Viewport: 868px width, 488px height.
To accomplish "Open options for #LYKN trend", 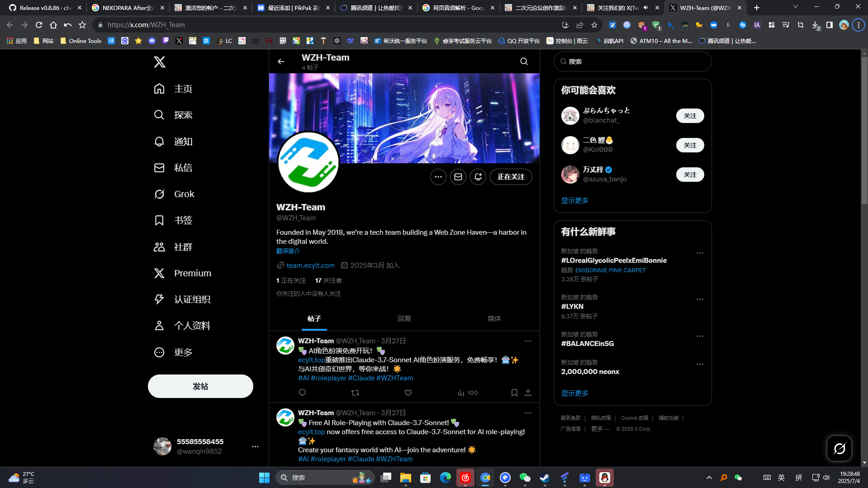I will pos(700,299).
